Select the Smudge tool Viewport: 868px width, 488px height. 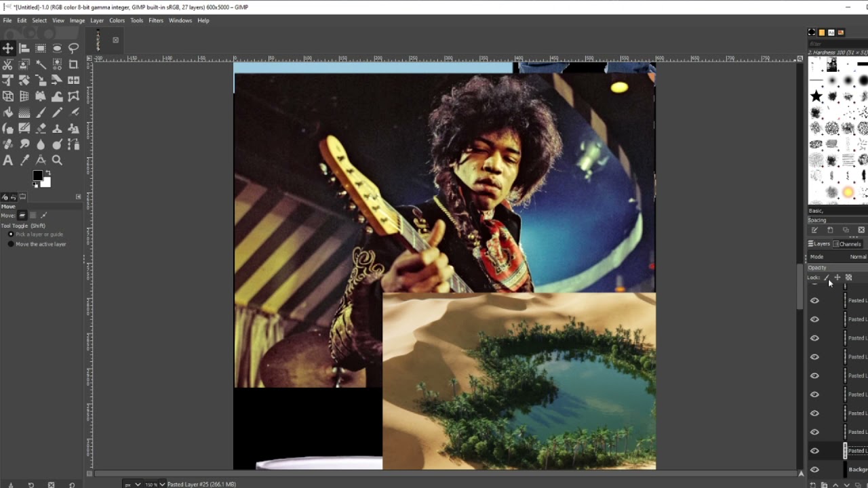(x=24, y=144)
